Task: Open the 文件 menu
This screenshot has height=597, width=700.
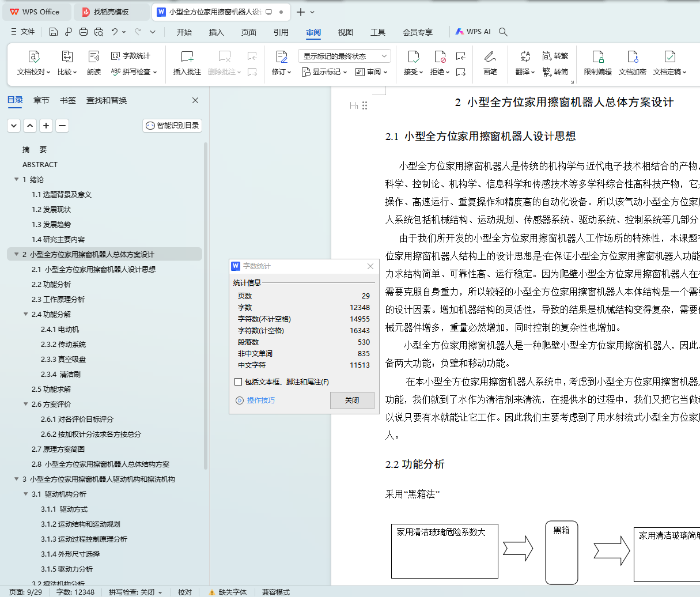Action: (23, 32)
